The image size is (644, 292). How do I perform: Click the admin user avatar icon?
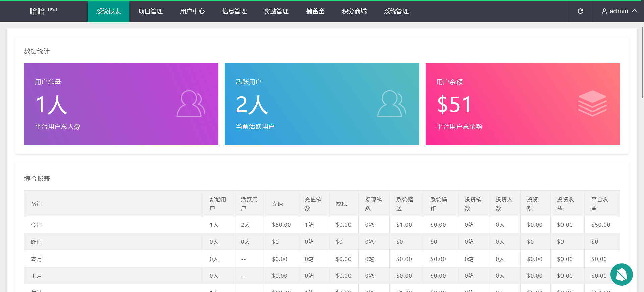coord(604,11)
